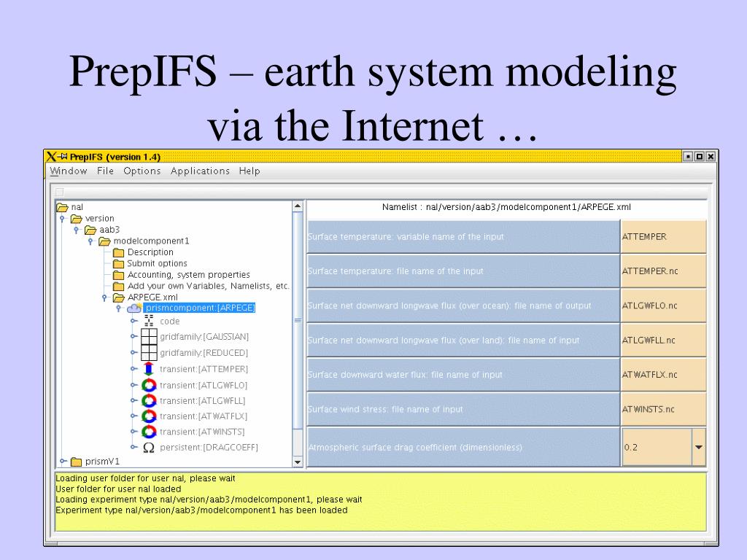Click the tree scrollbar up arrow

click(298, 206)
